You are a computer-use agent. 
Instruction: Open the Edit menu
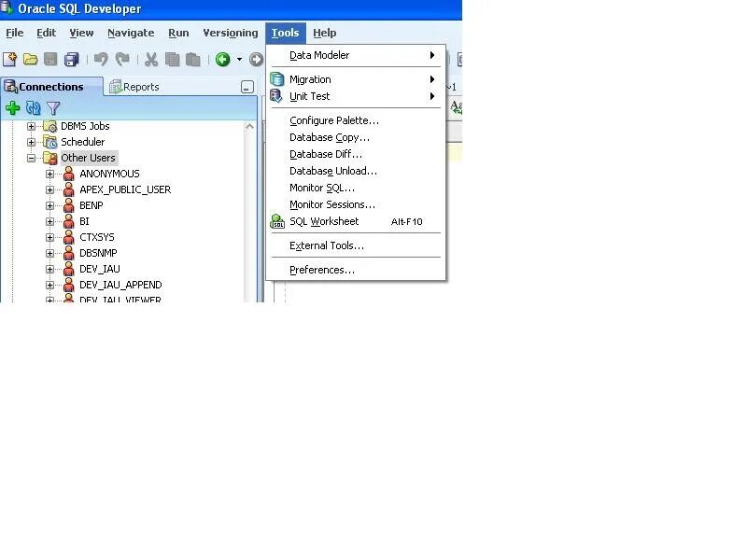click(x=46, y=33)
